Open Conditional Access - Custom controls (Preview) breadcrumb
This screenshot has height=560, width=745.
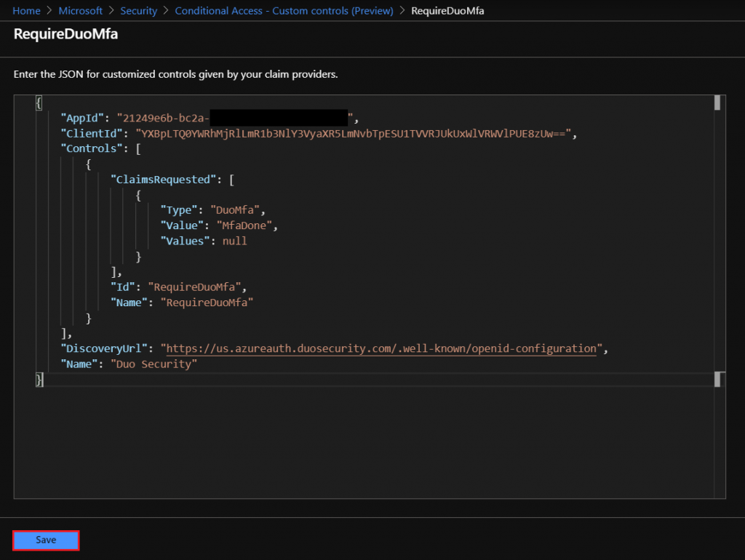284,10
